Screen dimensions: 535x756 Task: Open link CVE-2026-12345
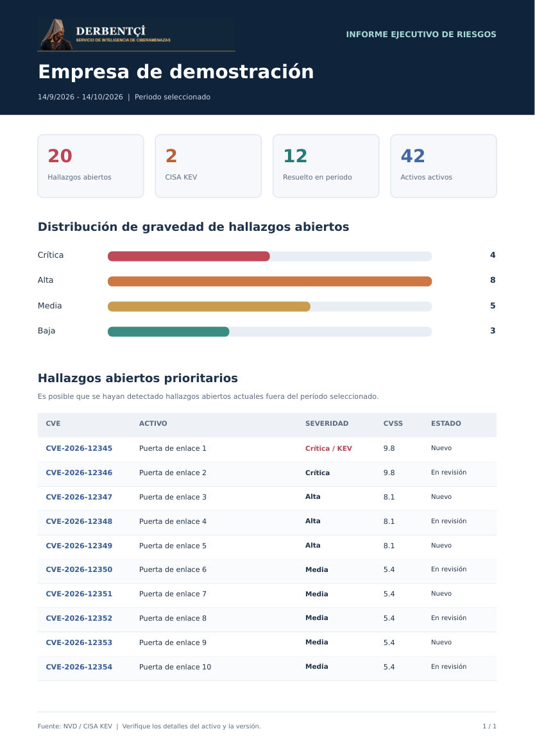coord(79,448)
